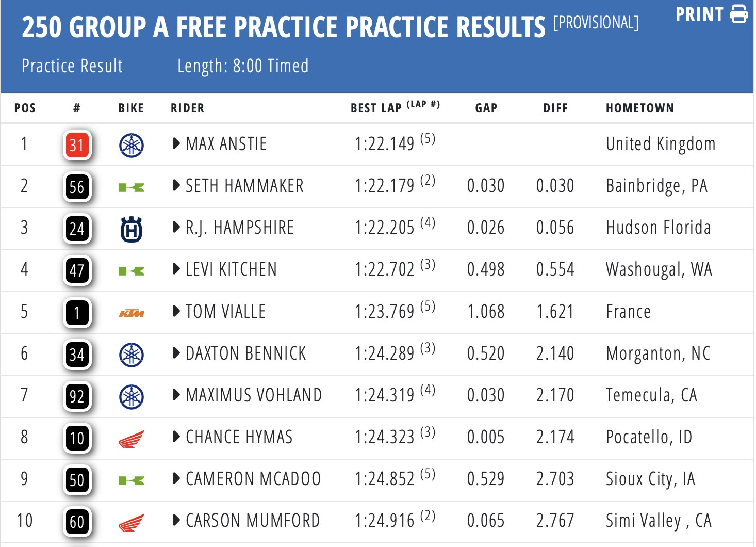The width and height of the screenshot is (756, 547).
Task: Click the number 1 rider badge
Action: click(77, 313)
